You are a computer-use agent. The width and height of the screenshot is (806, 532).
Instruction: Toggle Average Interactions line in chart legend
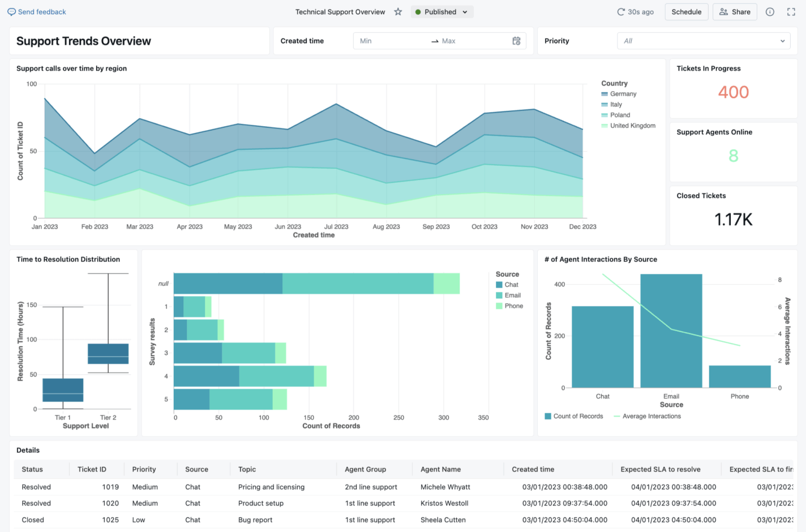[x=651, y=417]
